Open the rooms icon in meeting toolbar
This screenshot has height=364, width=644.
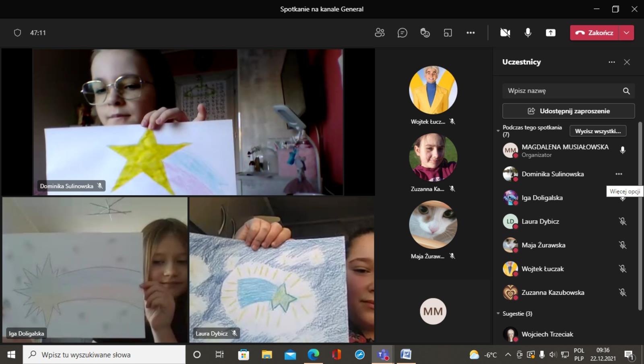click(x=448, y=33)
